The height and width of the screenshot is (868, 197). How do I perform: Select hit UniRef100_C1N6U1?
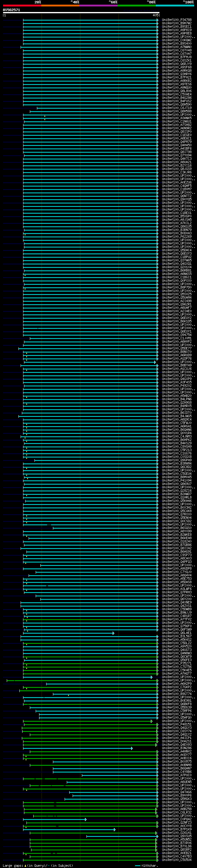pos(177,121)
